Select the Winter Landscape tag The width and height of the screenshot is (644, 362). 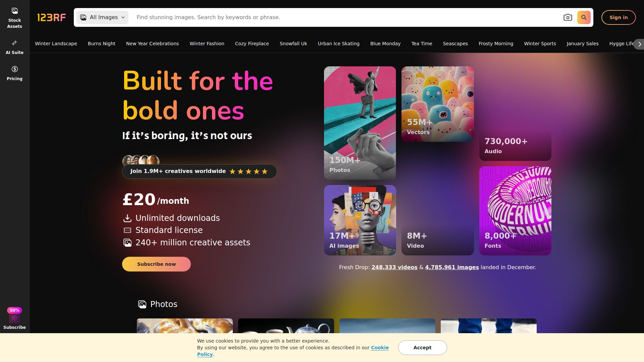pos(56,44)
